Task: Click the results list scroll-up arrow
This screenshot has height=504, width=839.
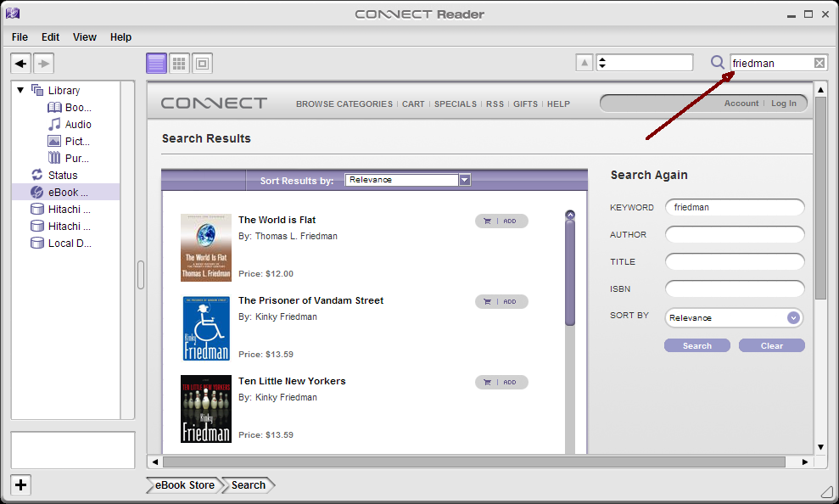Action: [x=570, y=215]
